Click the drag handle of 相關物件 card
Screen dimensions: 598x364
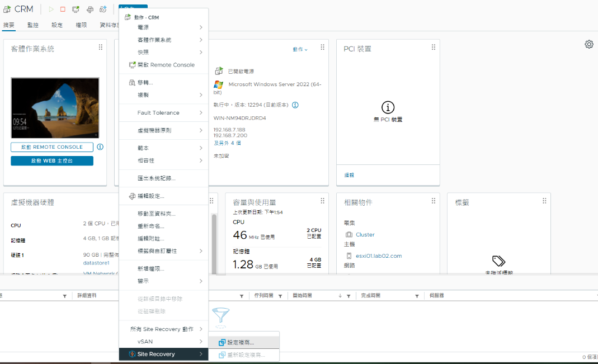coord(434,201)
